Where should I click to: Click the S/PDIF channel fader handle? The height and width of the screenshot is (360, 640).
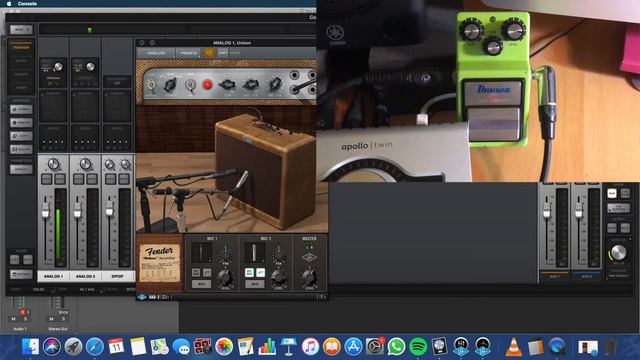109,209
